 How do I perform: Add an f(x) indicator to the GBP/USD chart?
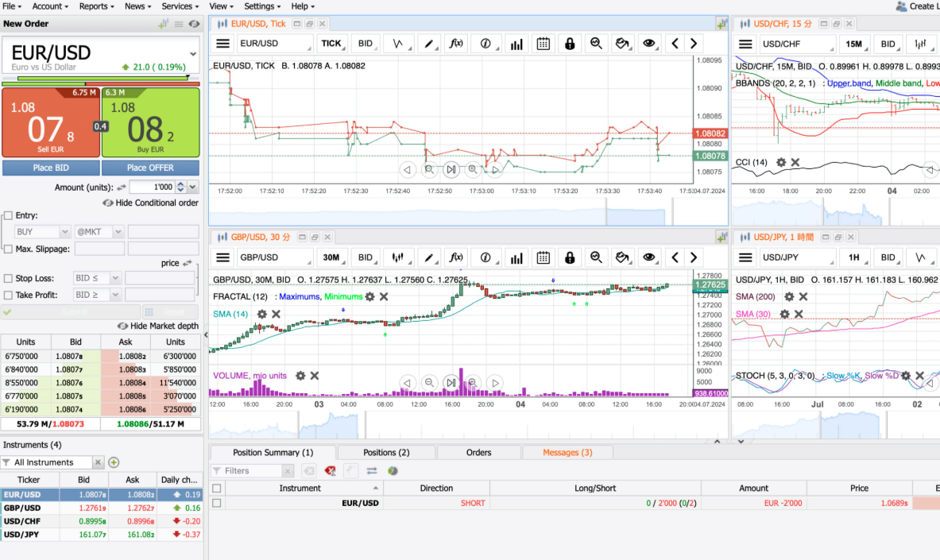coord(455,258)
